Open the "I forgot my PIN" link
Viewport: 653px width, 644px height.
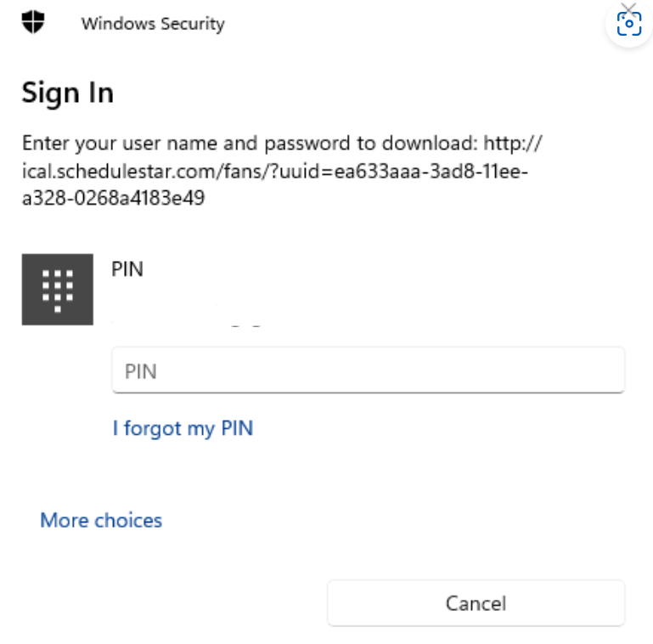[x=183, y=428]
